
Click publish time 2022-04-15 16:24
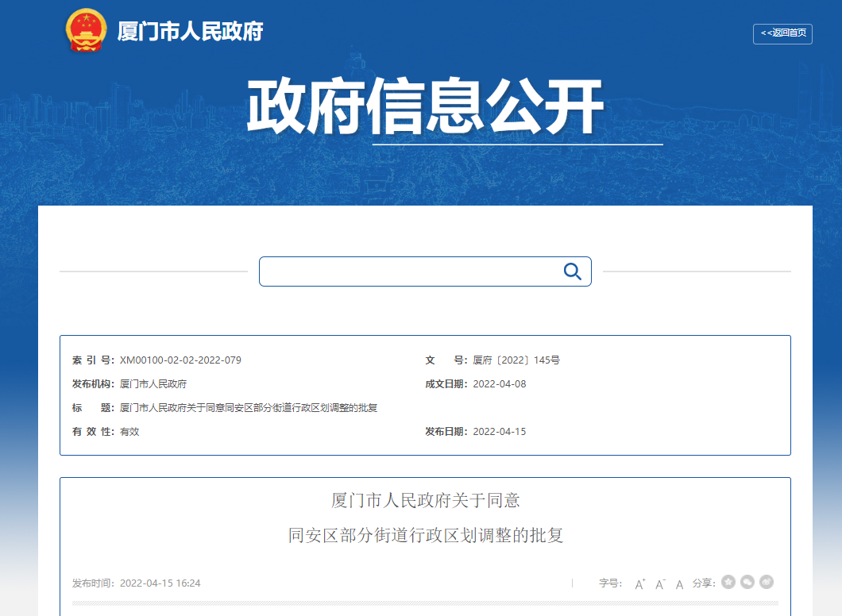click(160, 583)
